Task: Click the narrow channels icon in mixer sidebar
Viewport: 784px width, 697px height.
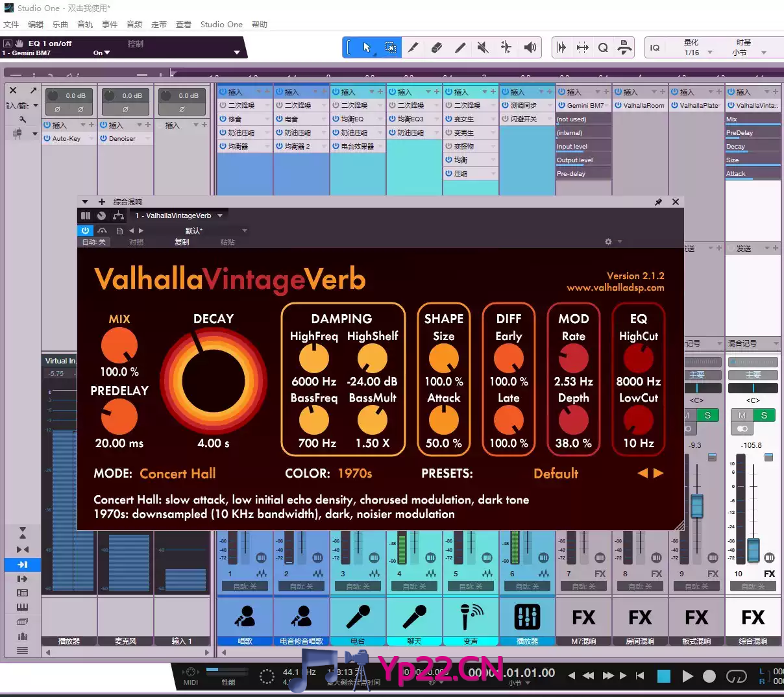Action: (x=22, y=550)
